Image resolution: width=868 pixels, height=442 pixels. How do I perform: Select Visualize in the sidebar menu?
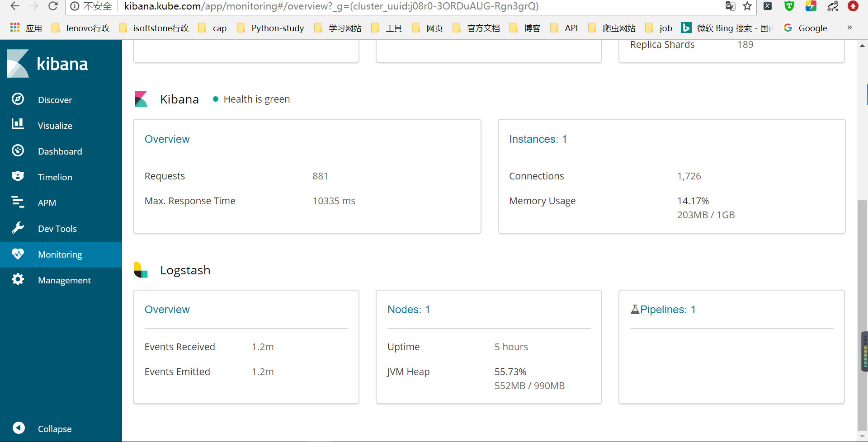[55, 126]
